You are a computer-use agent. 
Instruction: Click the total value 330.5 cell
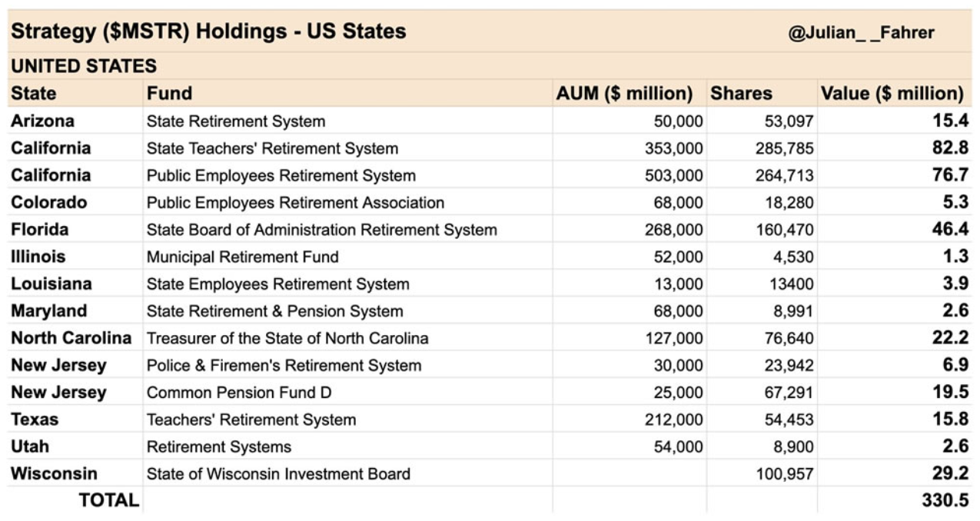(x=945, y=501)
